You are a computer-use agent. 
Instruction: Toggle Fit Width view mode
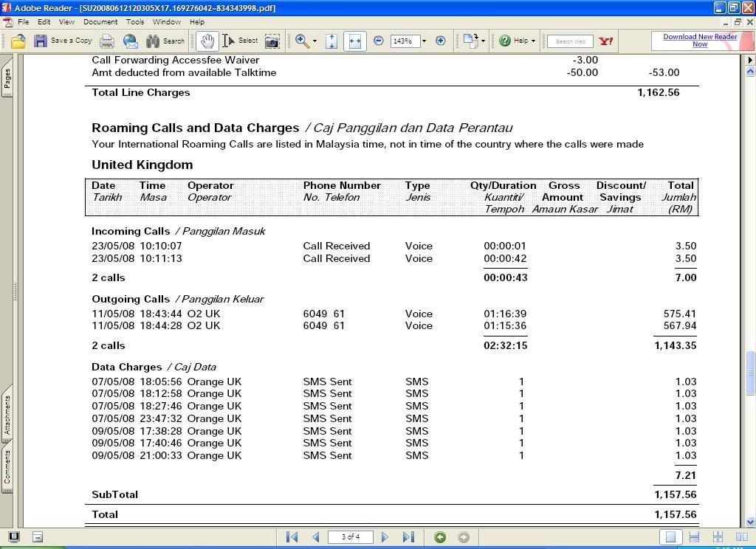click(x=354, y=41)
